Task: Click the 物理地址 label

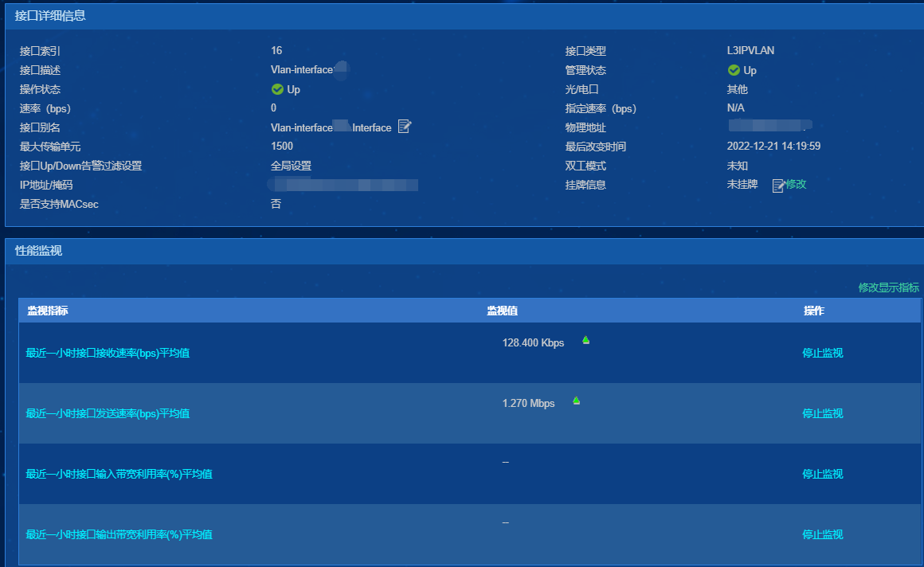Action: (x=585, y=127)
